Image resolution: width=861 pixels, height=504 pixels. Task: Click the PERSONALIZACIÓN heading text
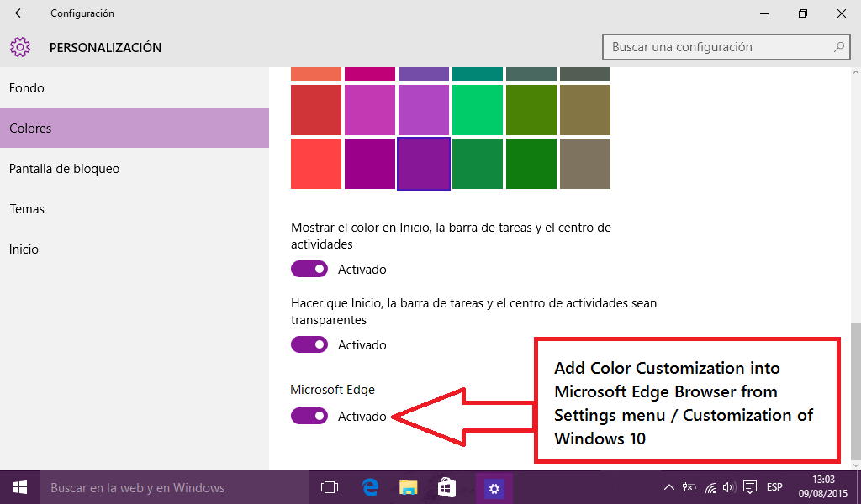pos(105,48)
